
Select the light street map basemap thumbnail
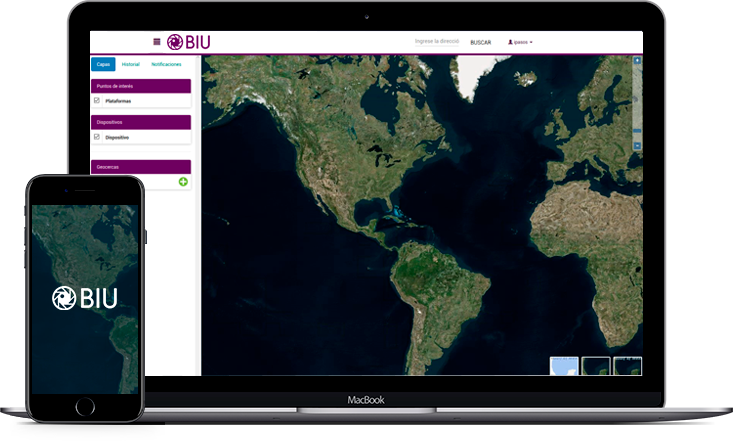[565, 365]
